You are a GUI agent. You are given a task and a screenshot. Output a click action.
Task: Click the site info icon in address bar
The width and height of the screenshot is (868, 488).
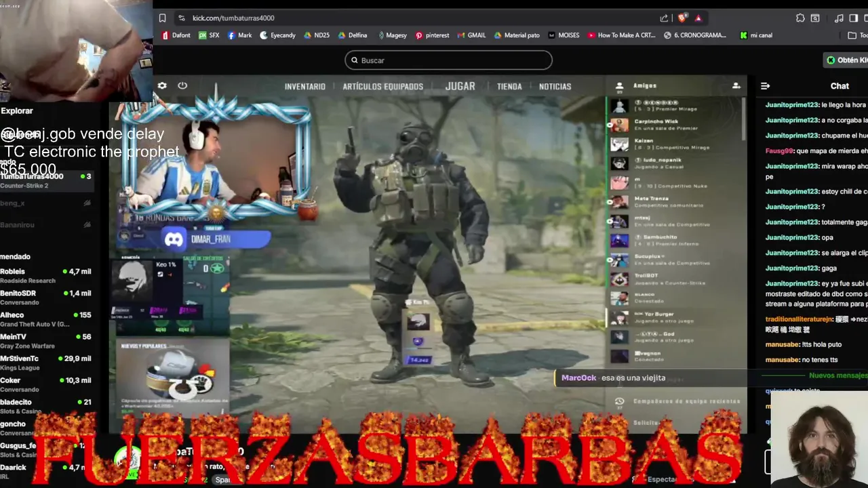tap(181, 18)
